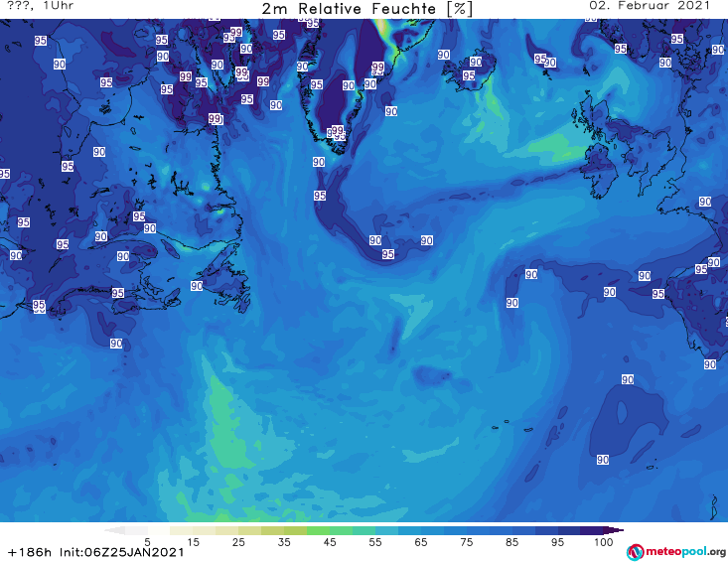Select the title '2m Relative Feuchte [%]'
Screen dimensions: 728x562
(366, 9)
